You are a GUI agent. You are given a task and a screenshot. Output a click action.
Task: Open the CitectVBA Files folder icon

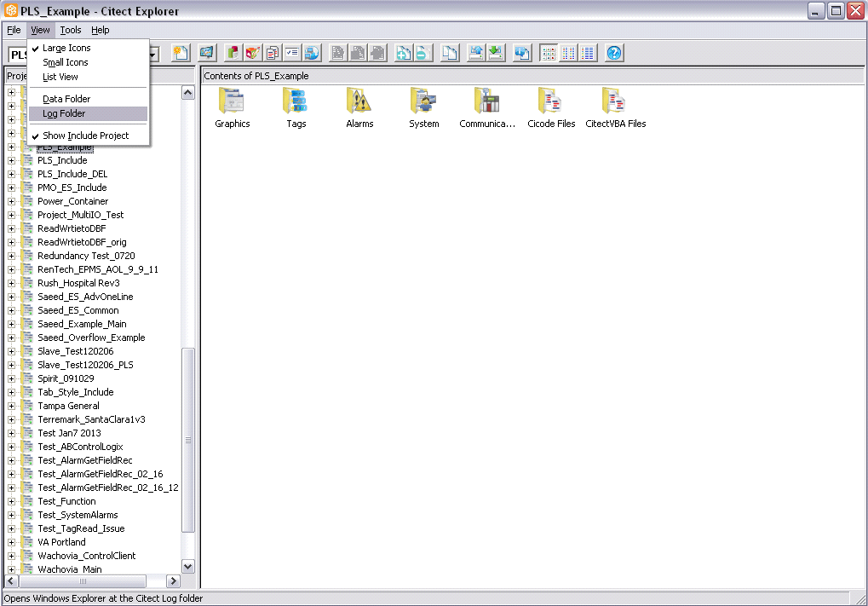tap(615, 101)
